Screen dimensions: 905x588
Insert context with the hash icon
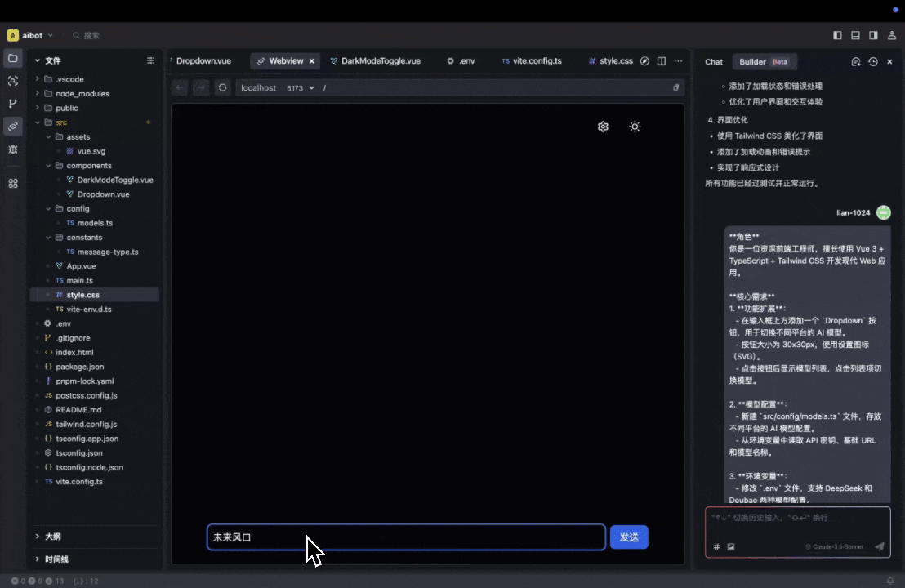tap(716, 546)
